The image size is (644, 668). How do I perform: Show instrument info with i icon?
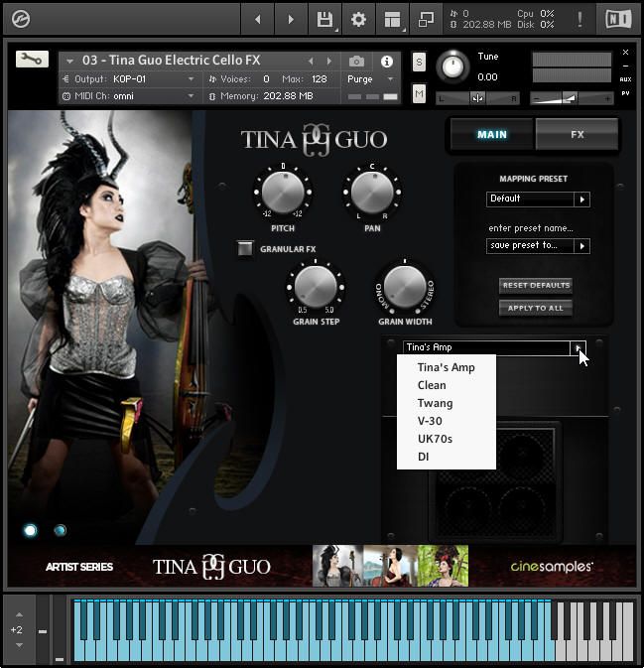[x=387, y=62]
